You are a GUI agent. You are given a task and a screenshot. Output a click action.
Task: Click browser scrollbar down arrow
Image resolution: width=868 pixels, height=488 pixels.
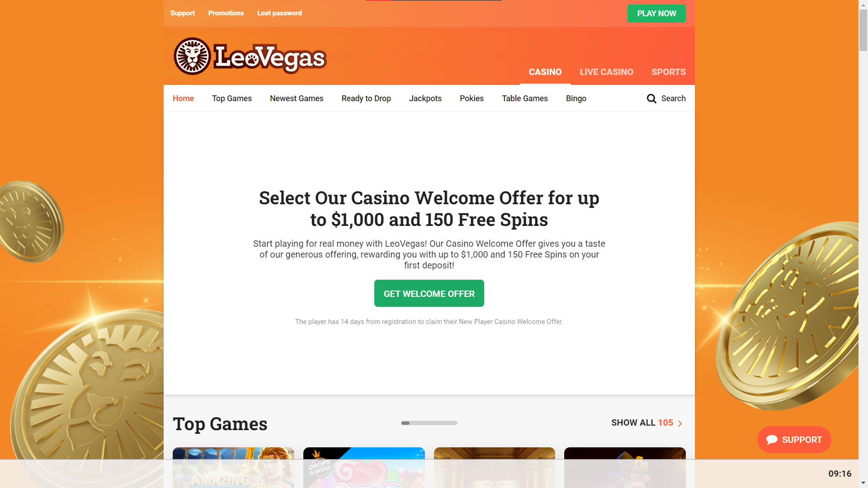863,483
